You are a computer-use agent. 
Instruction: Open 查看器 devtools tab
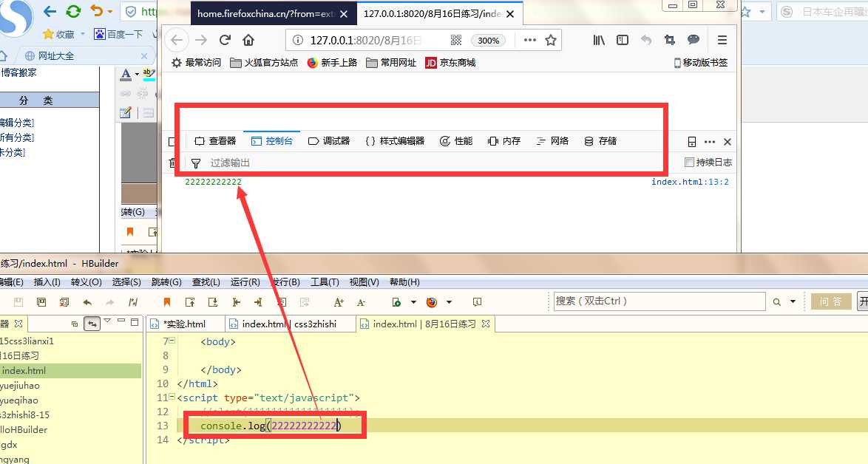[x=215, y=141]
